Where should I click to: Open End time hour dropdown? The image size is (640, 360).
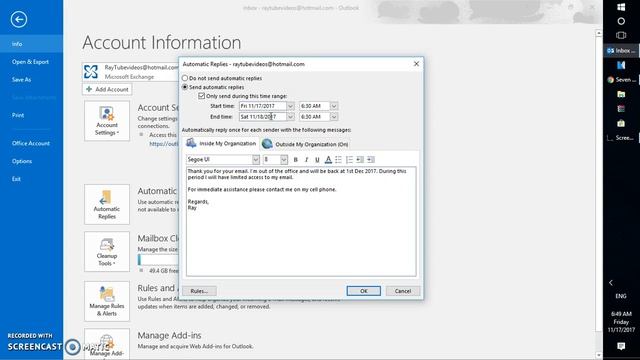[x=334, y=117]
